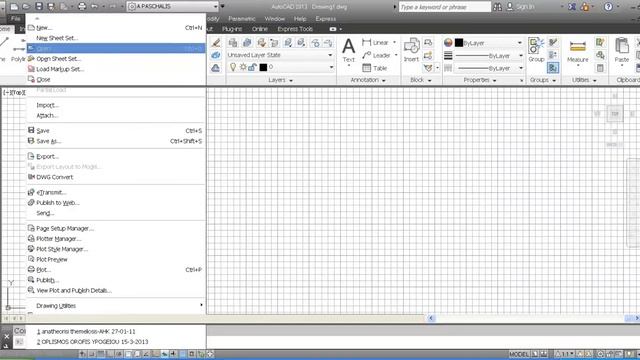Open the lineweight ByLayer dropdown
The width and height of the screenshot is (640, 360).
pyautogui.click(x=489, y=56)
